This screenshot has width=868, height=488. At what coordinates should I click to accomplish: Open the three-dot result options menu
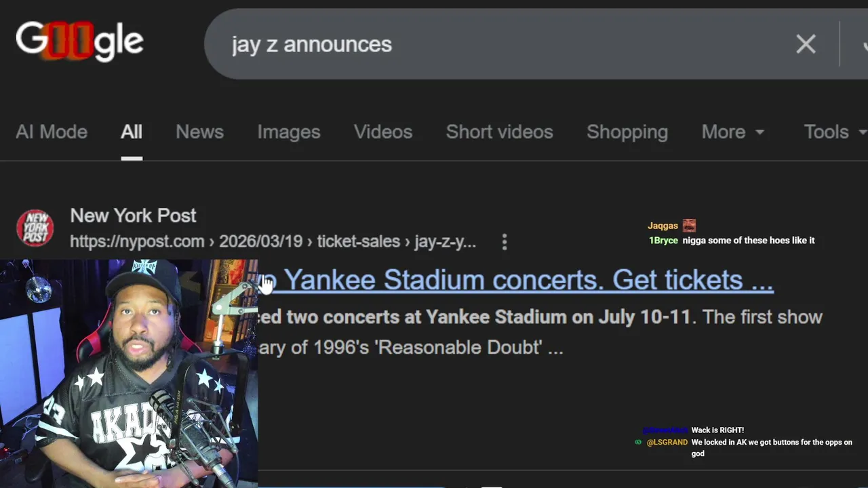click(505, 242)
